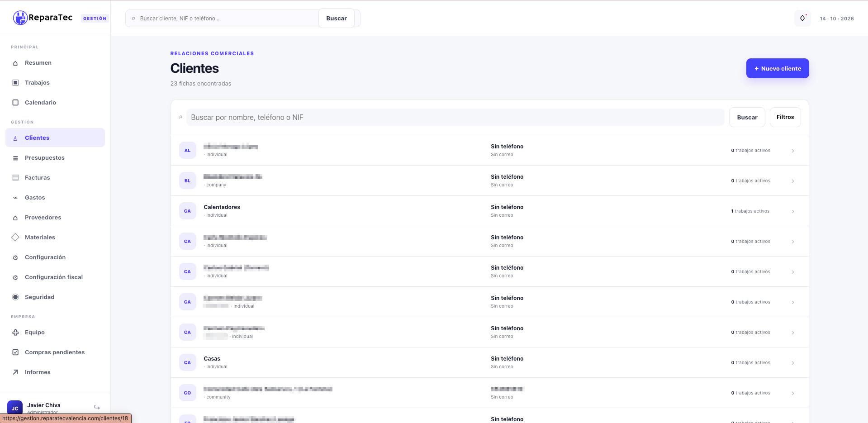This screenshot has width=868, height=423.
Task: Open the Seguridad section
Action: pos(55,297)
